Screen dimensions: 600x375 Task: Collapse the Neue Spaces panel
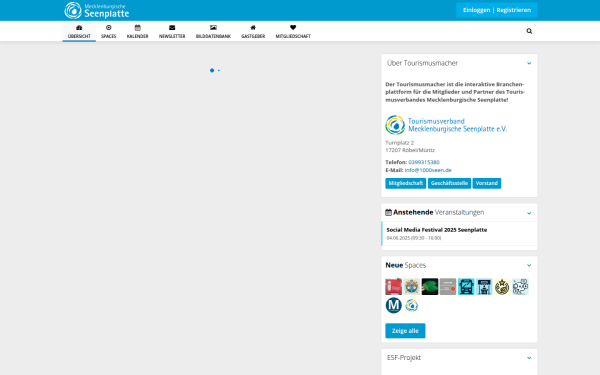[x=529, y=265]
